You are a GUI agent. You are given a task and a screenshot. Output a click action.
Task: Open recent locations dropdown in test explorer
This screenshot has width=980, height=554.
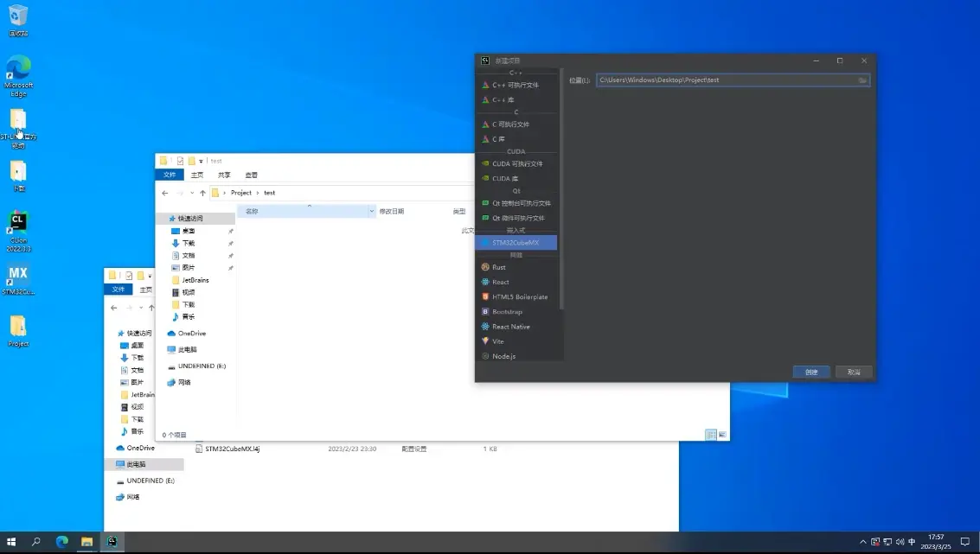pos(192,193)
